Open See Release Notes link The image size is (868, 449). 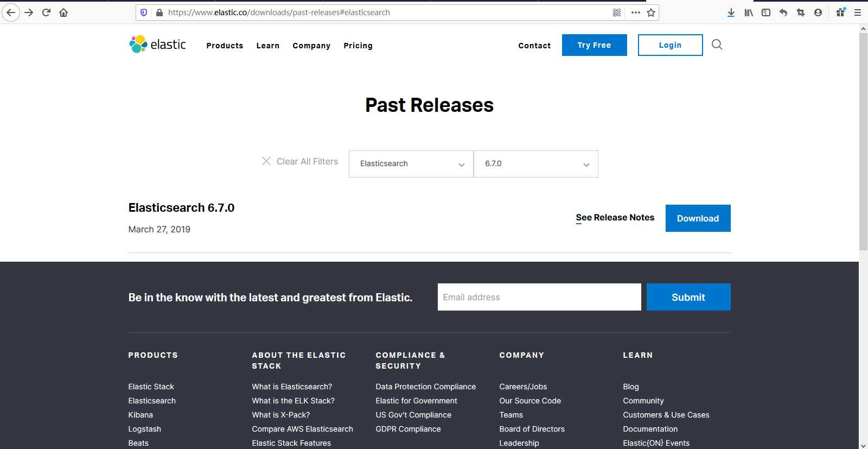(615, 217)
